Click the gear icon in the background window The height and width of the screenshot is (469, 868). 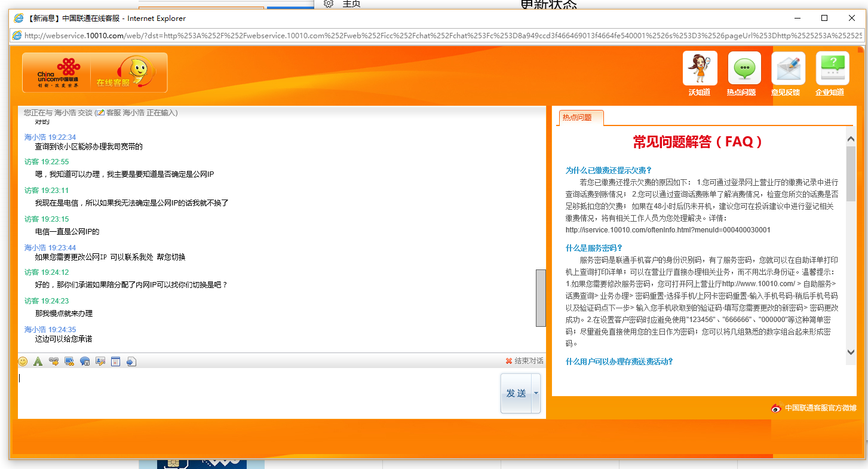click(x=328, y=4)
